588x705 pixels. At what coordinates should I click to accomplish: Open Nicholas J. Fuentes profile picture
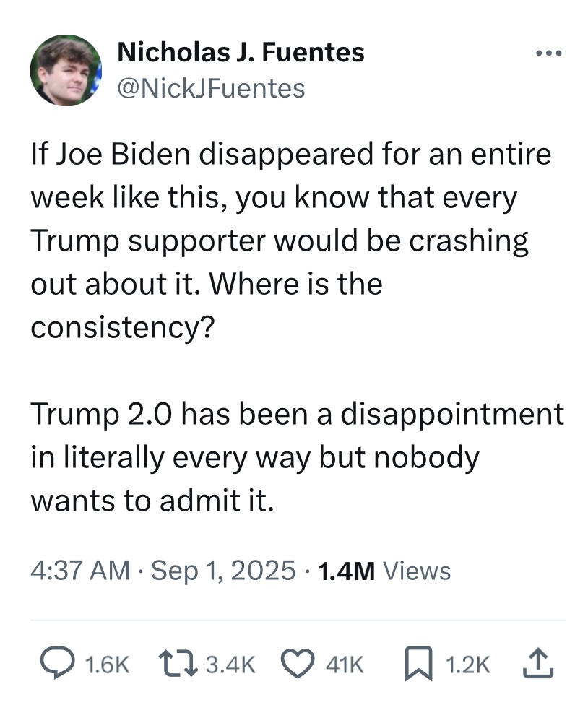point(66,70)
